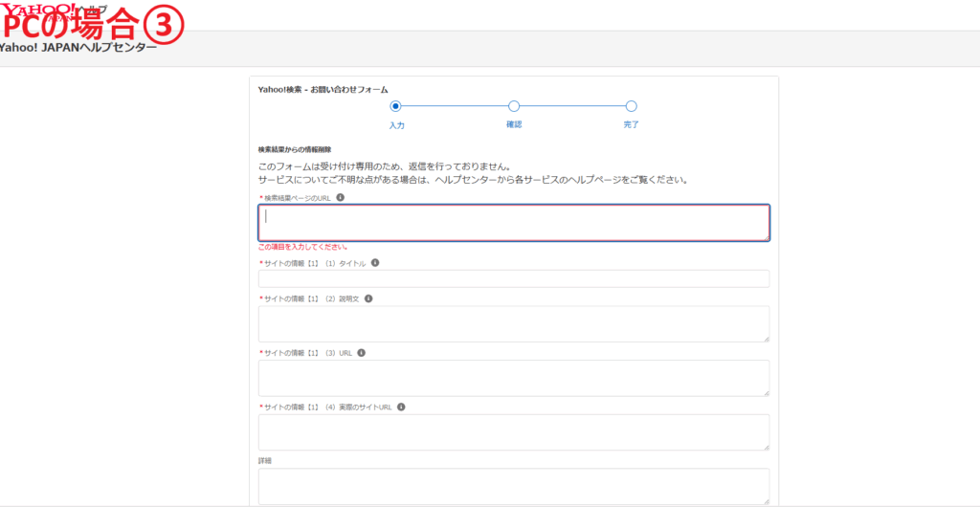Click into the 詳細 text area
Image resolution: width=980 pixels, height=507 pixels.
[x=514, y=486]
